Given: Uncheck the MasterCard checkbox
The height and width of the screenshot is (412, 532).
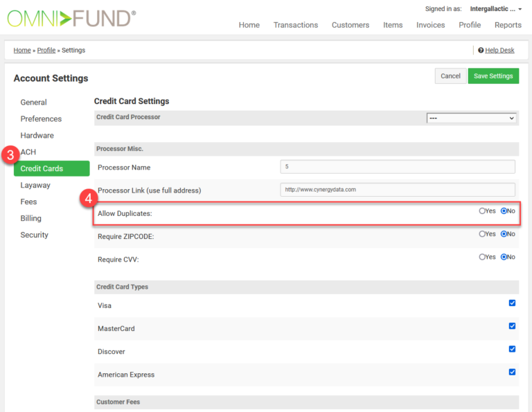Looking at the screenshot, I should click(x=512, y=326).
